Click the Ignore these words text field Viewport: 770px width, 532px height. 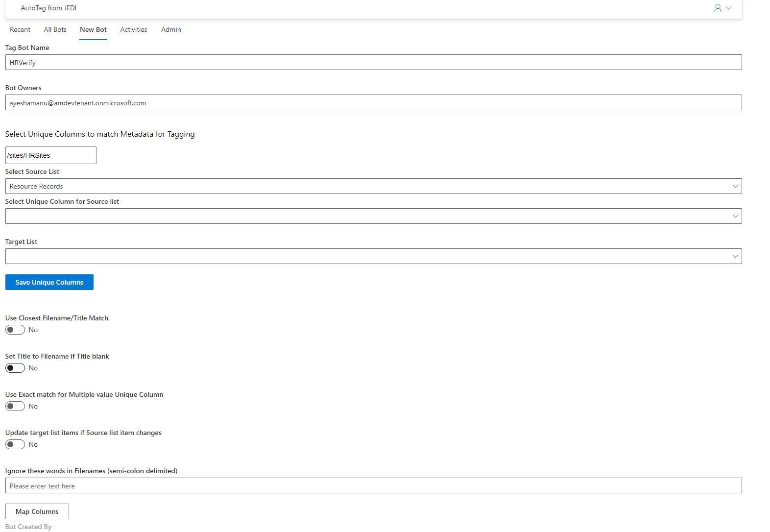[x=373, y=485]
